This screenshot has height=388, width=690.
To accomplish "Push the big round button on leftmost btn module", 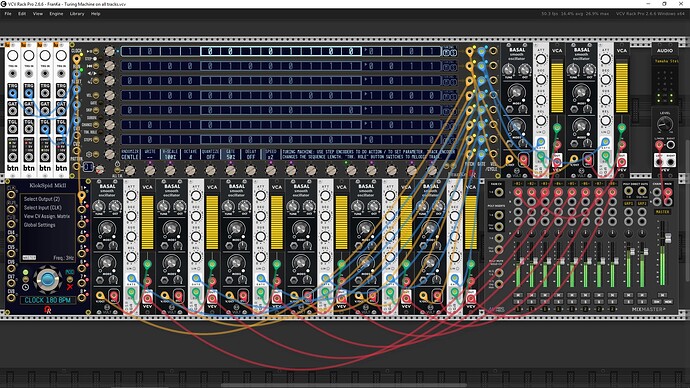I will 13,55.
